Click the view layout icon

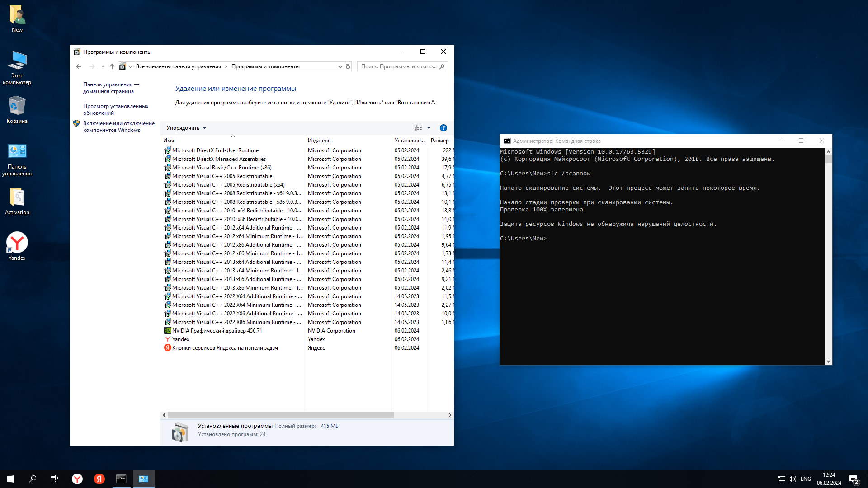(418, 128)
